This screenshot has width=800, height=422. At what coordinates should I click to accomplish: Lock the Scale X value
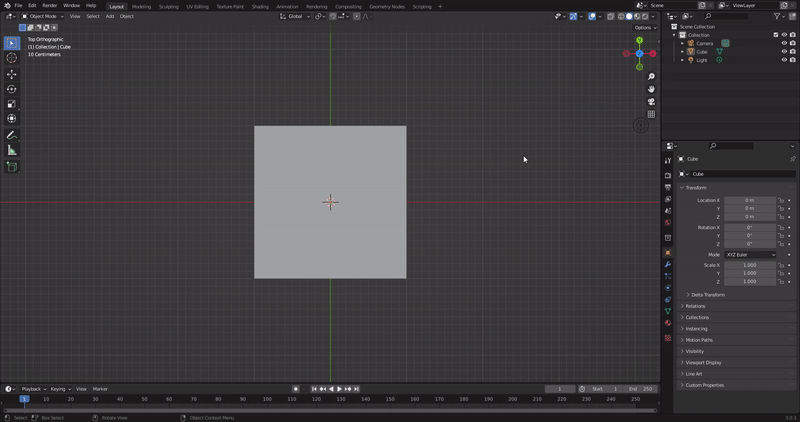[x=781, y=265]
